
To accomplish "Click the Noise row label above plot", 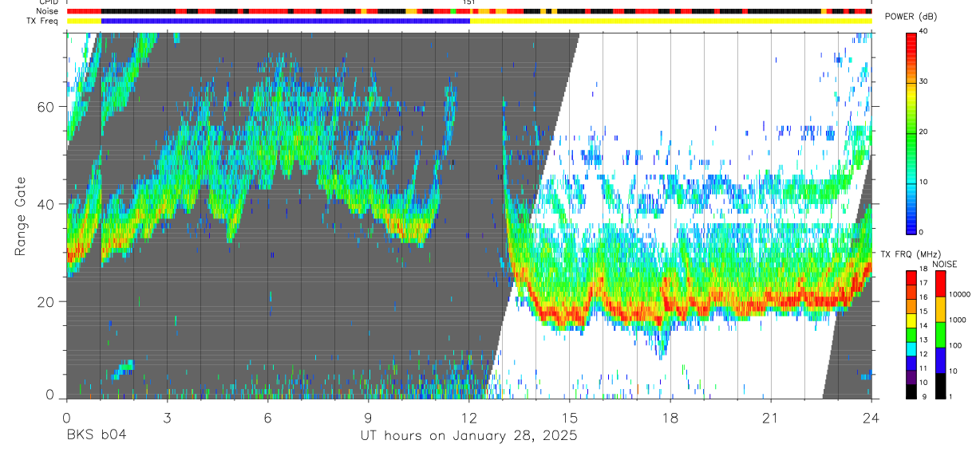I will tap(47, 11).
